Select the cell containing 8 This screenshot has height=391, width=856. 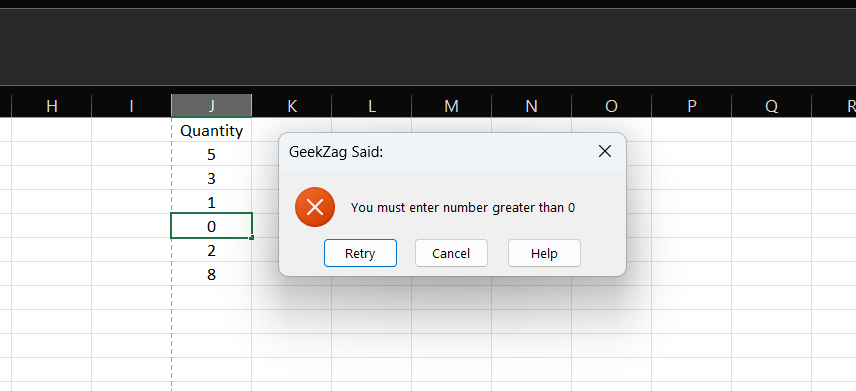pos(211,274)
